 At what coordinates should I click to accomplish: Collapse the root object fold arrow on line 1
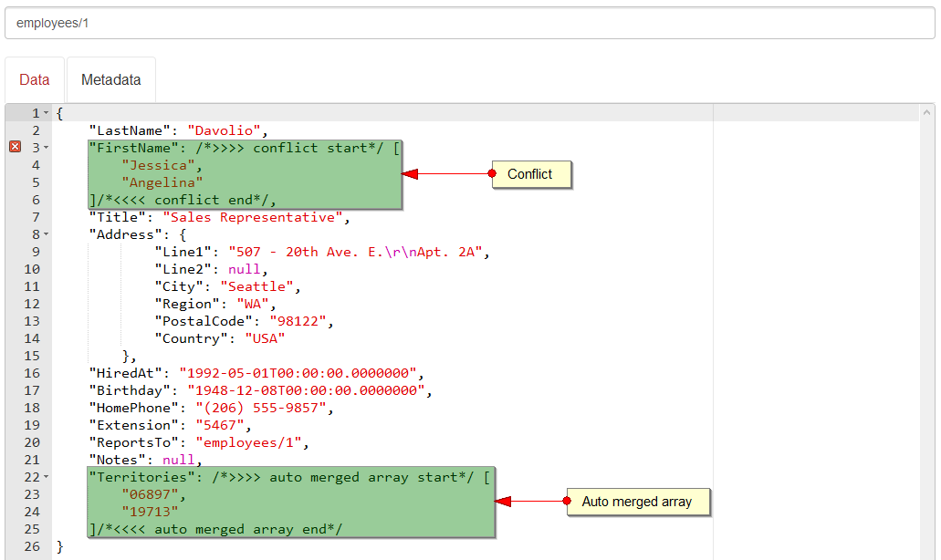click(47, 113)
